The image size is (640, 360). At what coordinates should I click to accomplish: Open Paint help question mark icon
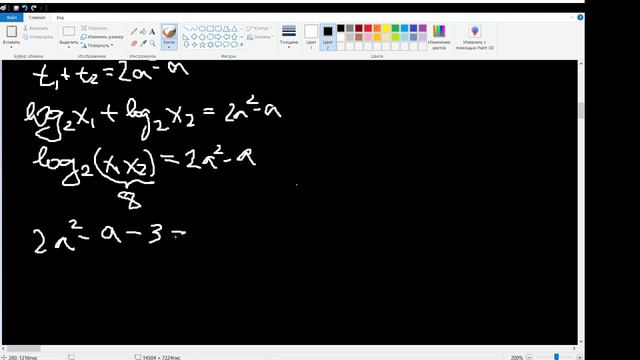tap(580, 17)
